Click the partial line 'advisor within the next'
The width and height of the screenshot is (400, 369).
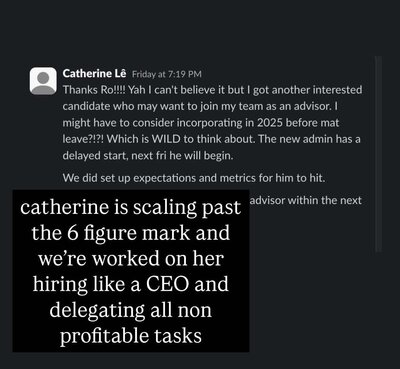[x=306, y=200]
